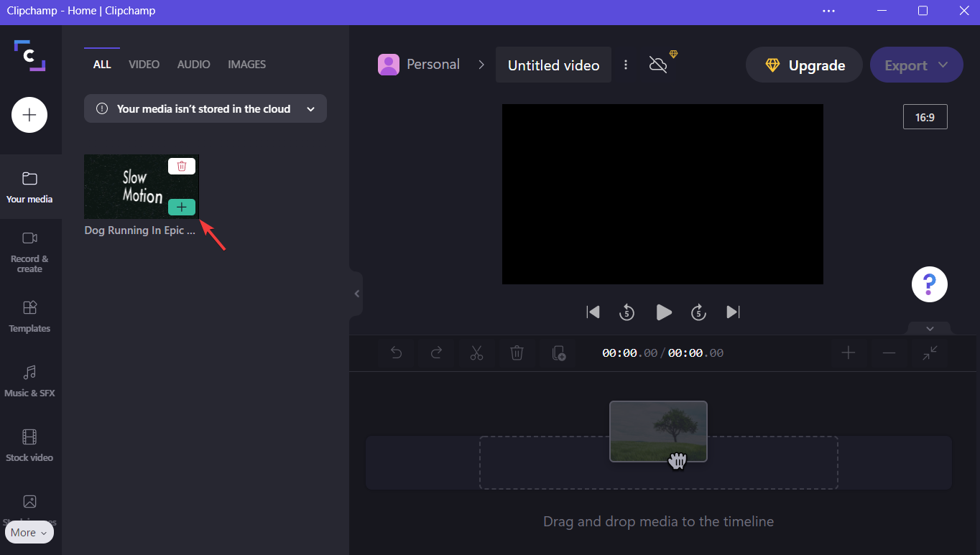Click the cloud backup icon near video title
The image size is (980, 555).
pyautogui.click(x=657, y=65)
